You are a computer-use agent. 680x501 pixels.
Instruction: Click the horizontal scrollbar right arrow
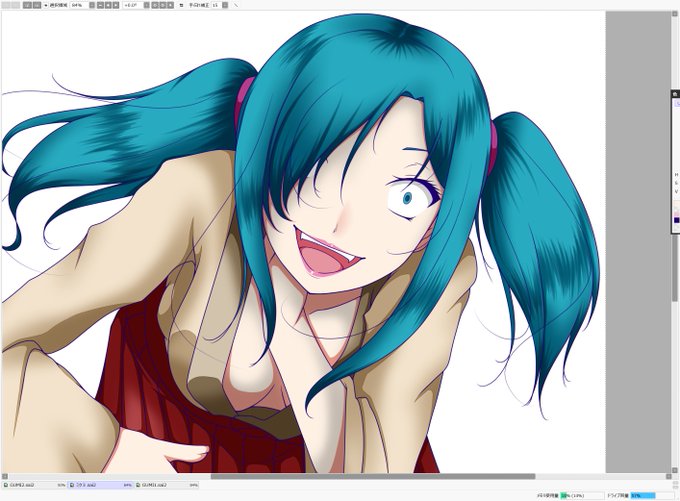[x=669, y=476]
